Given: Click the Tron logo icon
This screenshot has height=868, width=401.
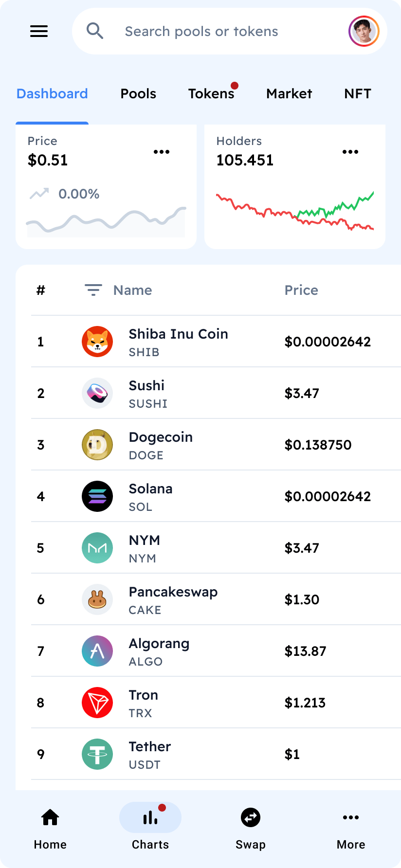Looking at the screenshot, I should tap(97, 703).
